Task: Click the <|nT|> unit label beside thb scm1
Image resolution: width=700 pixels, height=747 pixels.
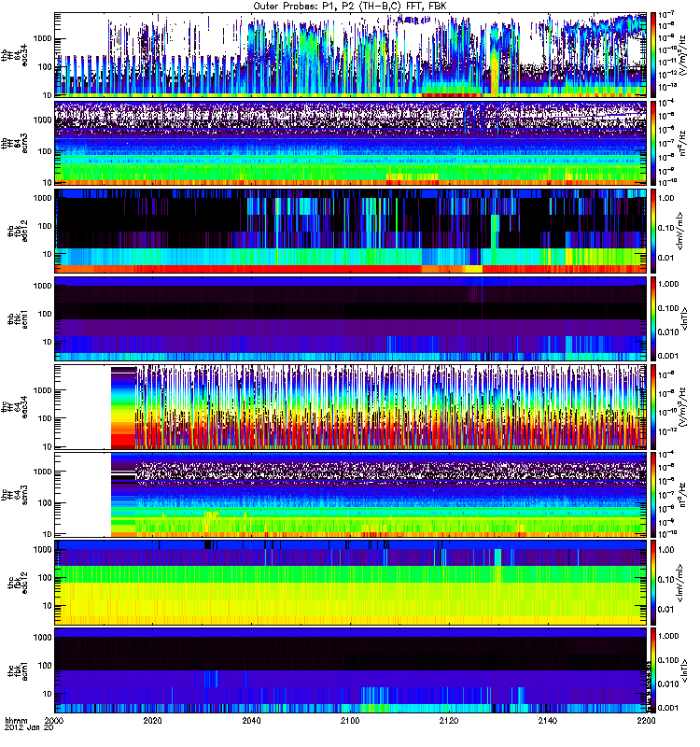Action: [x=684, y=319]
